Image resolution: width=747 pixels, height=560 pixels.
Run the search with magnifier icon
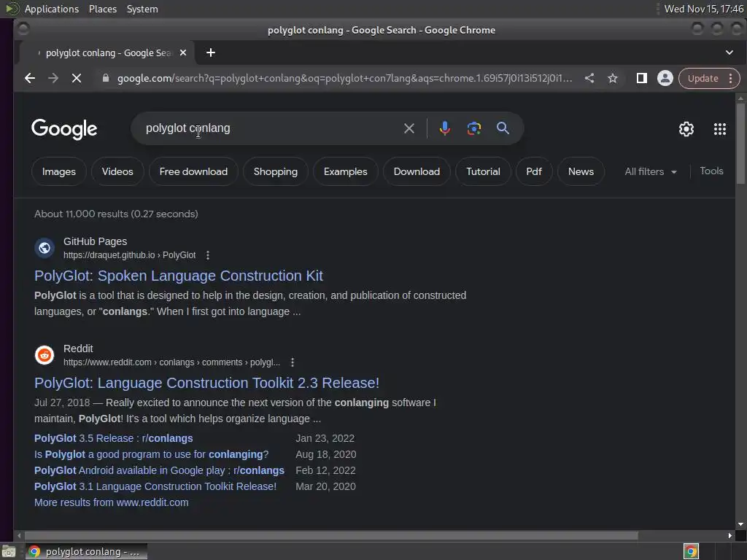[x=503, y=128]
